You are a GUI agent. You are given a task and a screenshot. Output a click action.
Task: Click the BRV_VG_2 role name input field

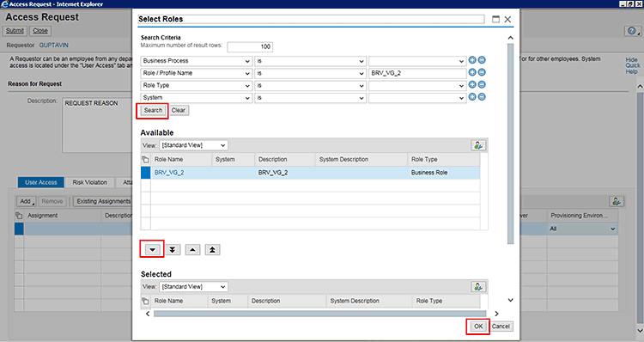point(417,73)
